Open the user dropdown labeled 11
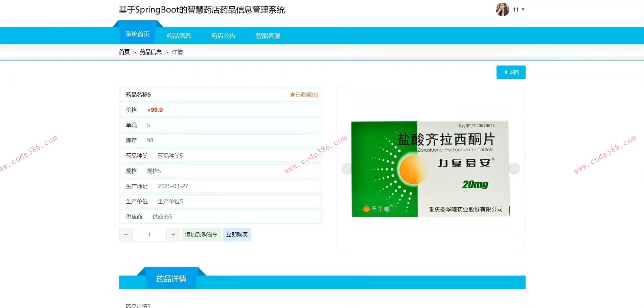The height and width of the screenshot is (308, 644). [x=515, y=9]
